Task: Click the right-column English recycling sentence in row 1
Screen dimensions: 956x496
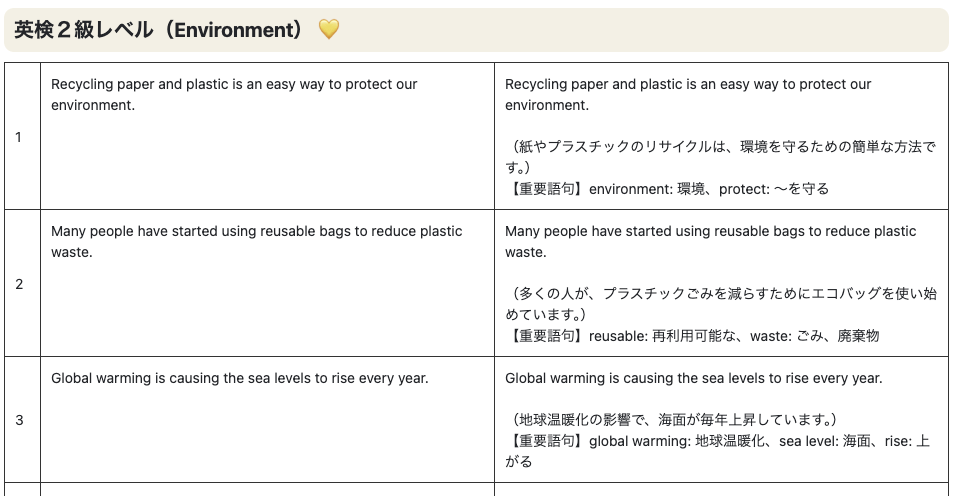Action: click(x=688, y=94)
